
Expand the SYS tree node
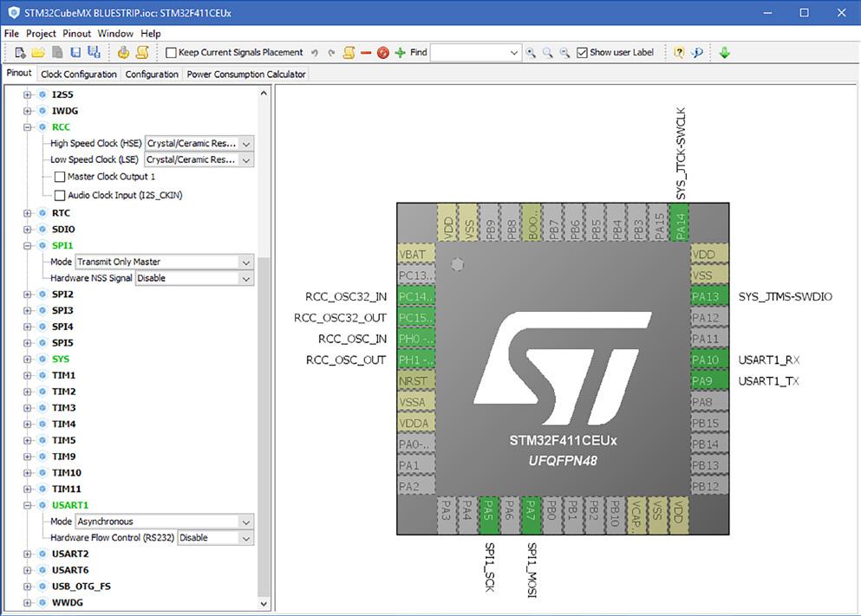tap(27, 360)
